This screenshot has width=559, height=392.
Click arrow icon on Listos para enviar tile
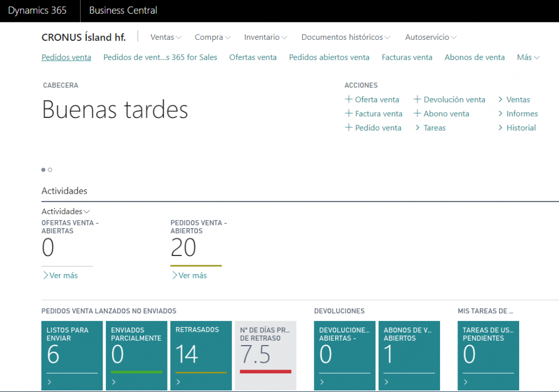click(x=50, y=382)
